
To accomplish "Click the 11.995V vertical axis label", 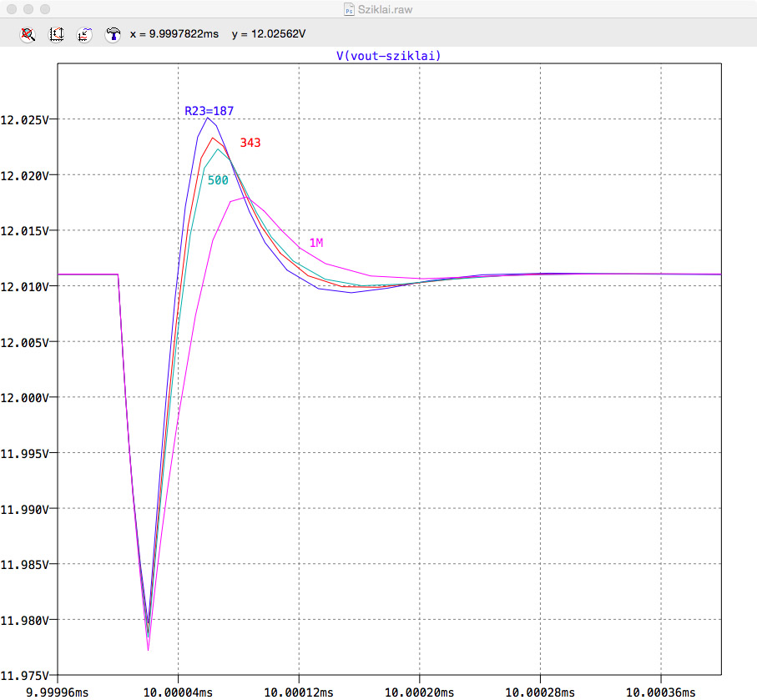I will click(25, 454).
